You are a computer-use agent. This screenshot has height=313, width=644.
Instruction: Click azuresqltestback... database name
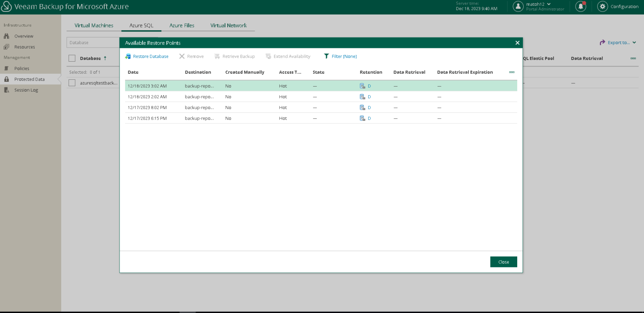tap(99, 83)
